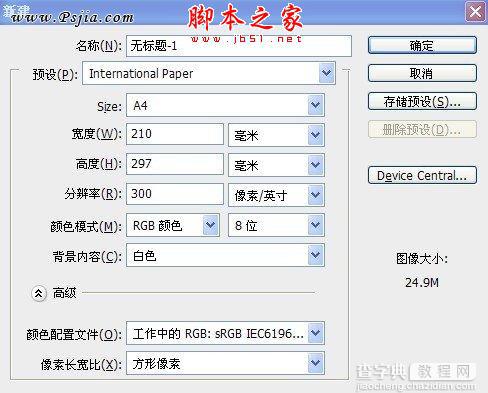Open the height unit 毫米 dropdown
The width and height of the screenshot is (488, 393).
click(x=276, y=165)
